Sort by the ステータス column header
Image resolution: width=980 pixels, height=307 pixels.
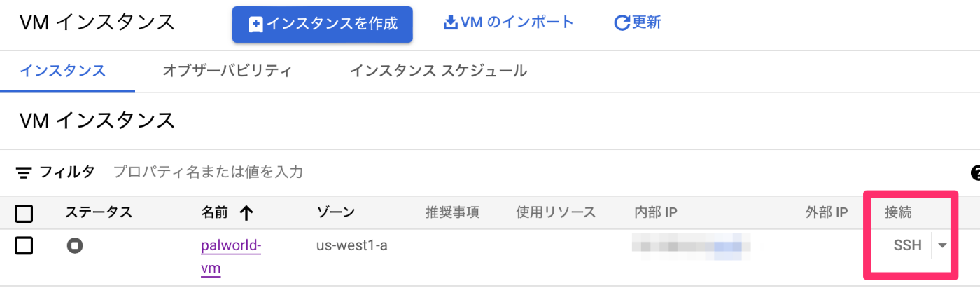[99, 212]
